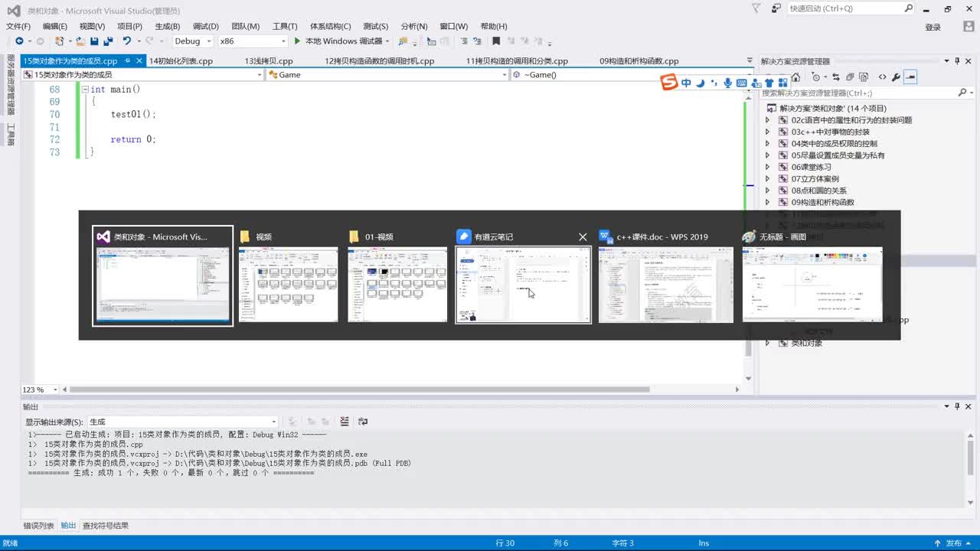Open the 文件(F) menu
This screenshot has width=980, height=551.
click(x=18, y=26)
